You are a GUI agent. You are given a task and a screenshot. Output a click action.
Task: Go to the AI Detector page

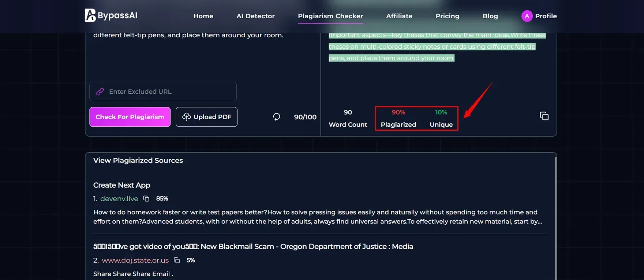pos(255,16)
